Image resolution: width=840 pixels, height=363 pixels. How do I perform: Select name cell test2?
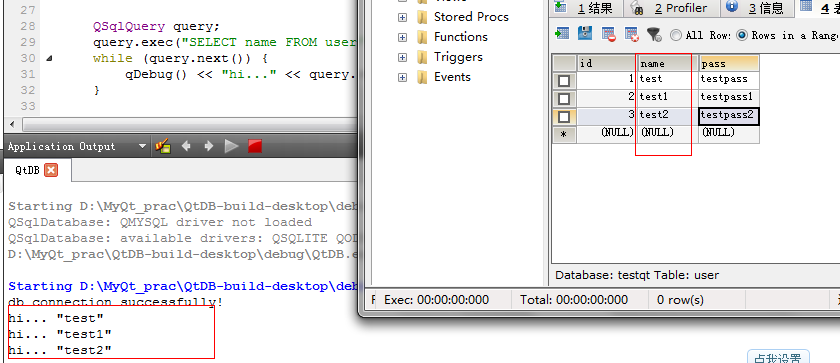tap(668, 116)
